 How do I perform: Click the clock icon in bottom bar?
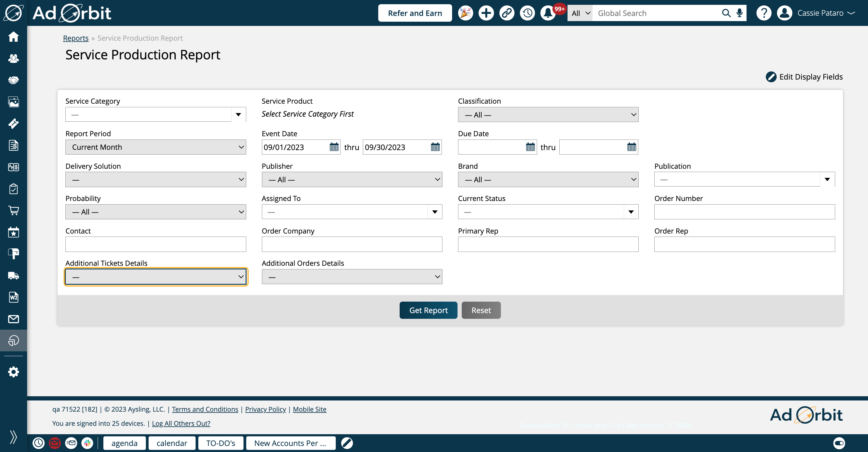point(38,443)
